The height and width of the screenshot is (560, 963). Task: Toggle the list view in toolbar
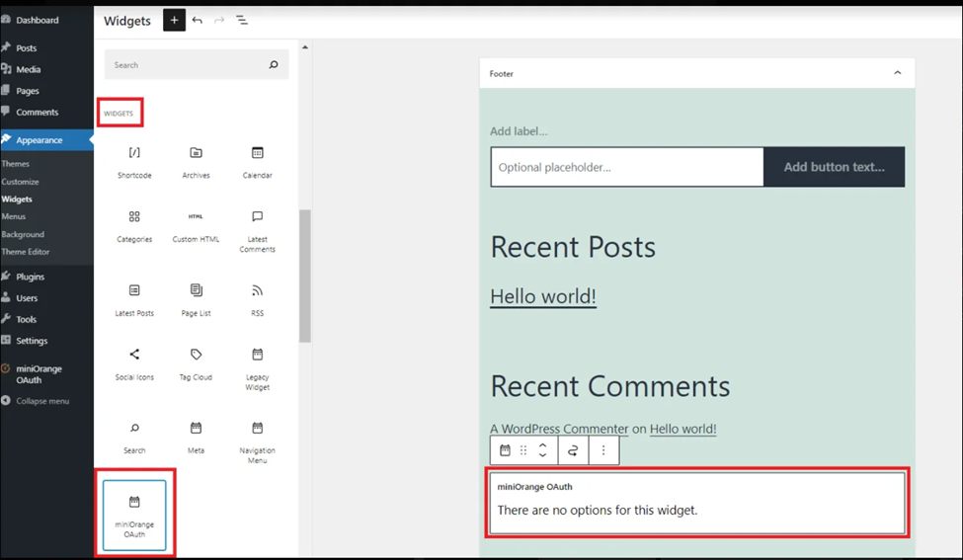coord(243,21)
